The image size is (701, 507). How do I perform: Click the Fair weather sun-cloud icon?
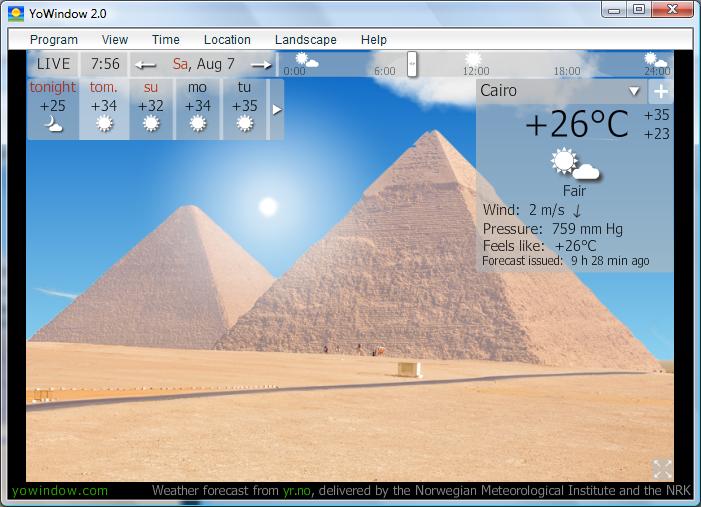click(574, 164)
